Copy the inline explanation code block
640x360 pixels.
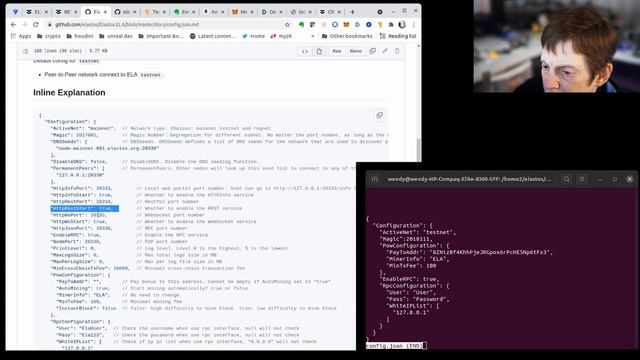[380, 116]
